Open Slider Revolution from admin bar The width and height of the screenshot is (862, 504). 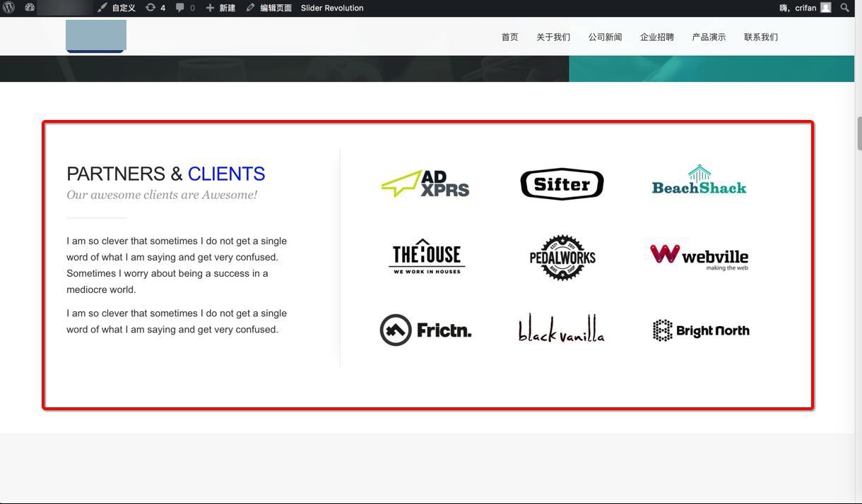(x=332, y=8)
